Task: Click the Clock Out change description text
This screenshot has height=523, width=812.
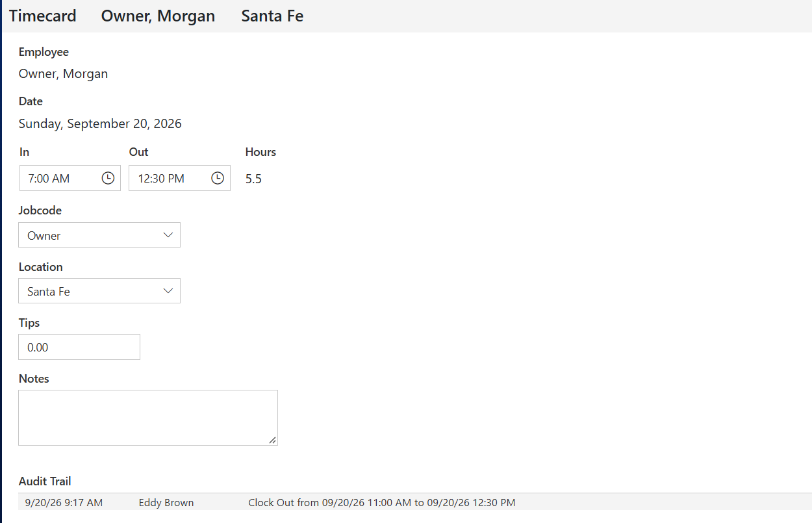Action: (x=382, y=502)
